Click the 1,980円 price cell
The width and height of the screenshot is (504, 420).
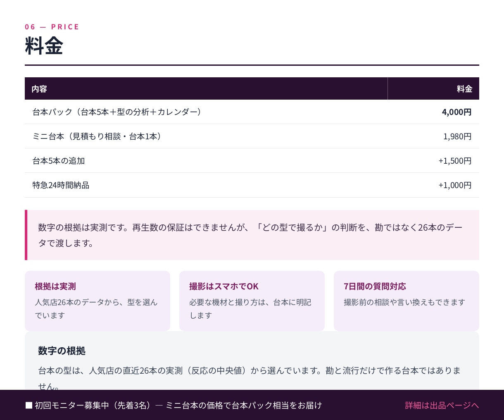click(x=457, y=136)
